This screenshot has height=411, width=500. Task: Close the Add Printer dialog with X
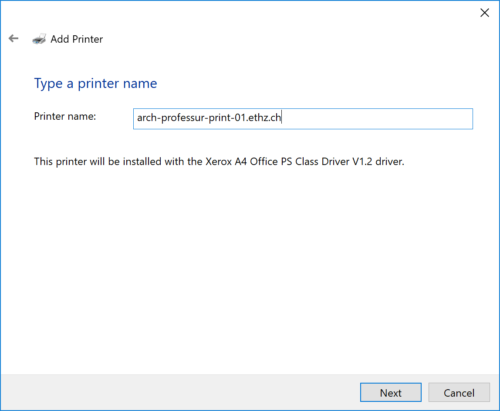coord(484,13)
